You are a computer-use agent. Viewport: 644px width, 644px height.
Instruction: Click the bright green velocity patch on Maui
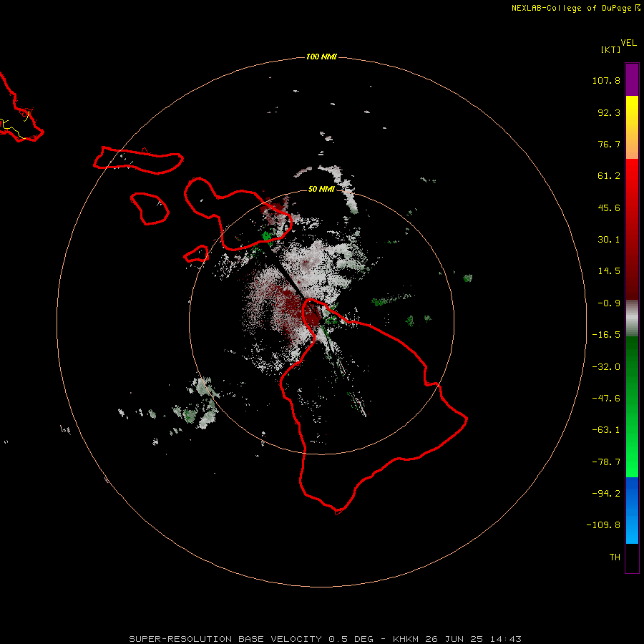pyautogui.click(x=267, y=236)
